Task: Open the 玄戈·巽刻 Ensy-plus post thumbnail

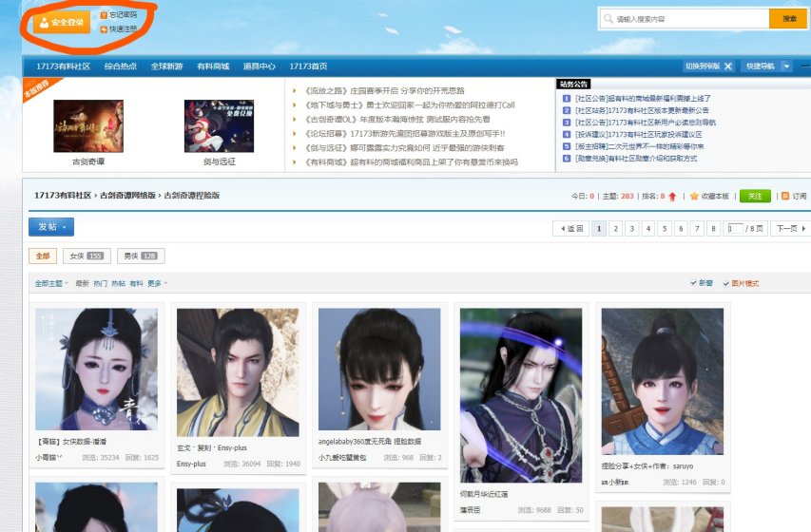Action: 238,372
